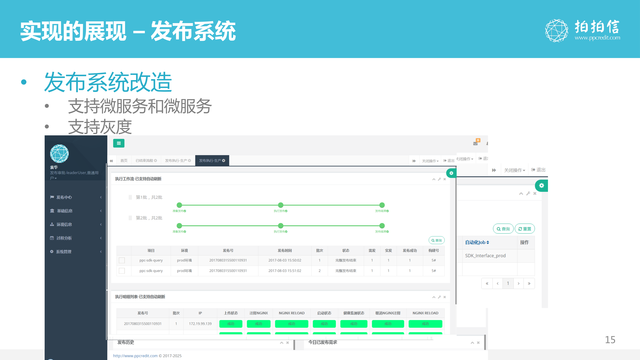Tick checkbox of first ppc-sdk-query row
The width and height of the screenshot is (640, 360).
tap(122, 260)
